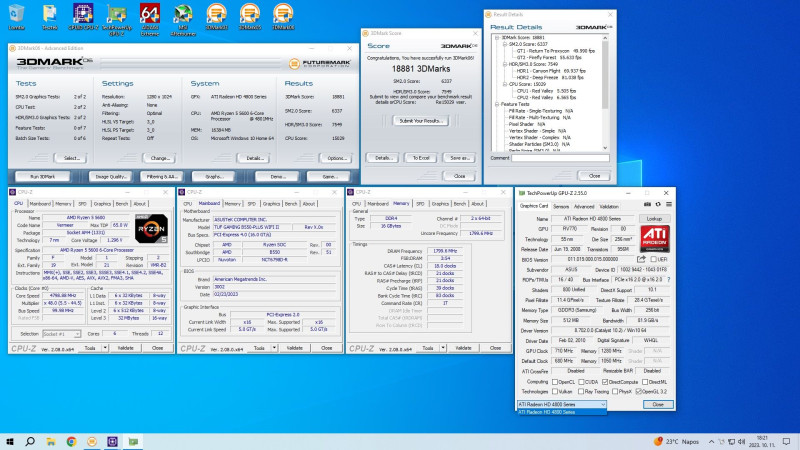
Task: Open Tools dropdown arrow in CPU-Z Memory window
Action: (443, 348)
